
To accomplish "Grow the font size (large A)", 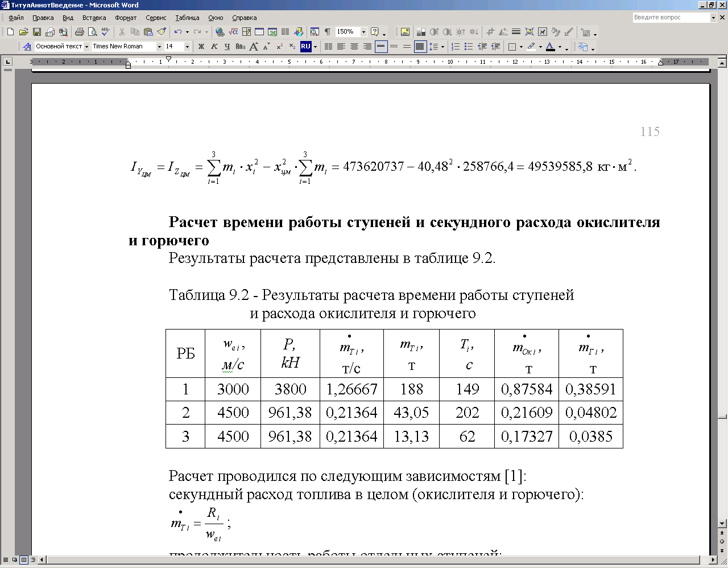I will 253,46.
